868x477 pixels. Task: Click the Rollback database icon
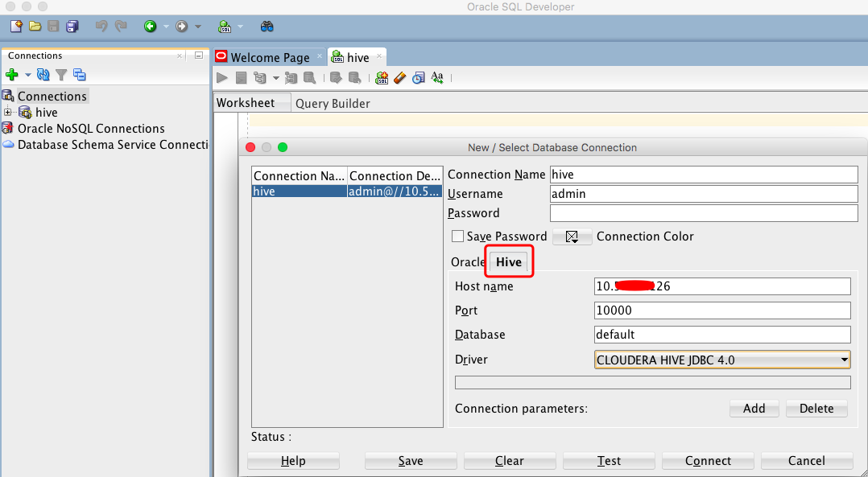point(354,78)
